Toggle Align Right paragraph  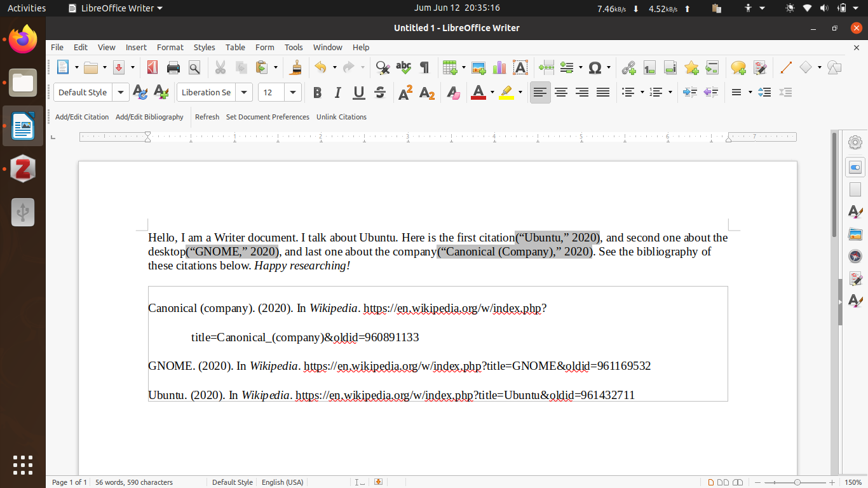tap(582, 93)
